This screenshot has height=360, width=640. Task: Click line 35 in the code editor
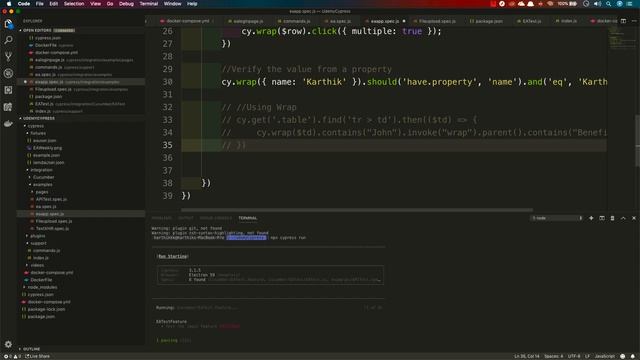pyautogui.click(x=394, y=145)
